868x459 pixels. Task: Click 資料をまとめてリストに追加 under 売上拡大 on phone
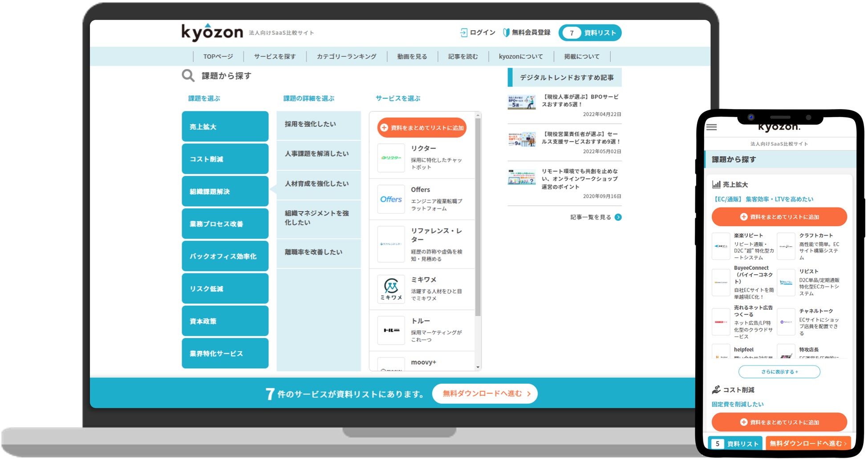point(779,217)
